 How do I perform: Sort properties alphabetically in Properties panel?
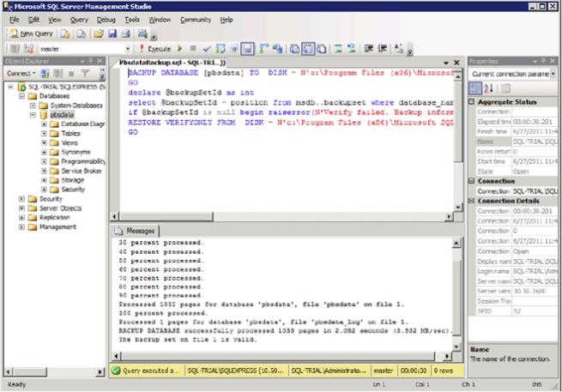click(x=486, y=88)
